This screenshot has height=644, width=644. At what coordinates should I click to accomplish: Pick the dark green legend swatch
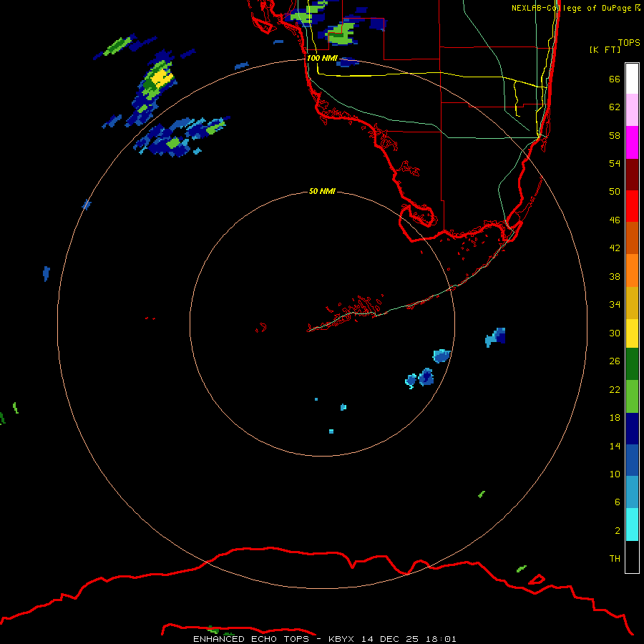[x=632, y=364]
